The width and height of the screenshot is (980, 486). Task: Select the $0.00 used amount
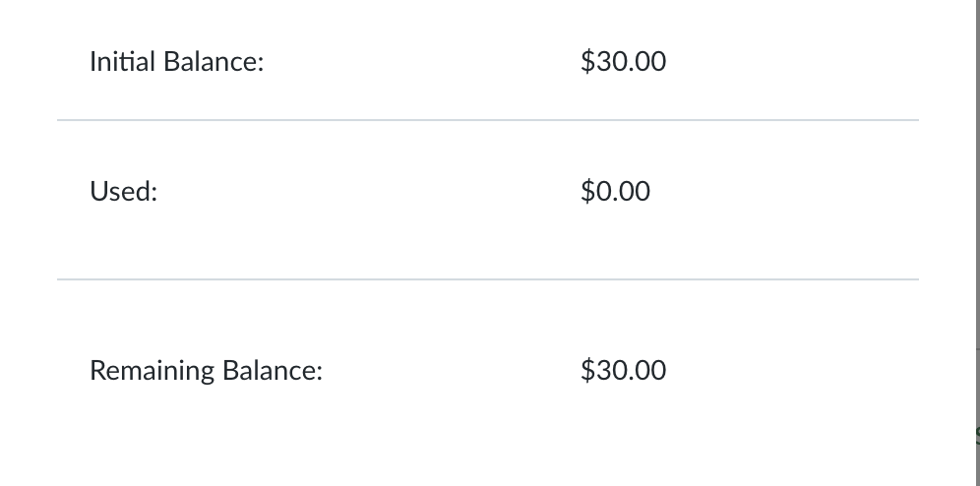[615, 191]
